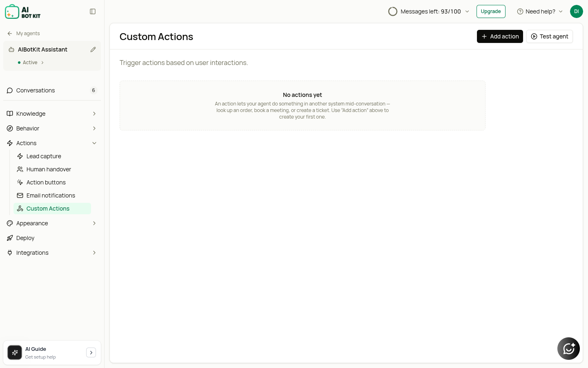Expand the Appearance section chevron
The image size is (588, 368).
94,223
